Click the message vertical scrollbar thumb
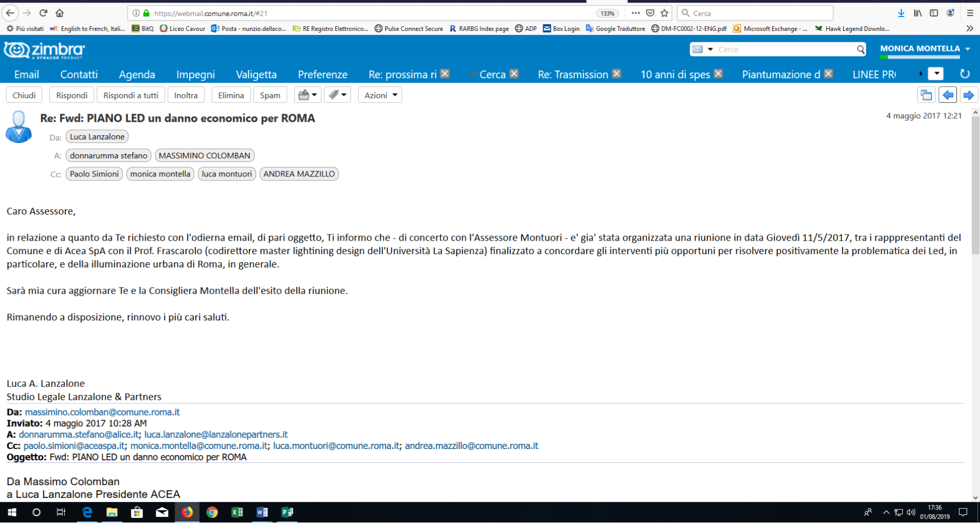 pos(975,185)
